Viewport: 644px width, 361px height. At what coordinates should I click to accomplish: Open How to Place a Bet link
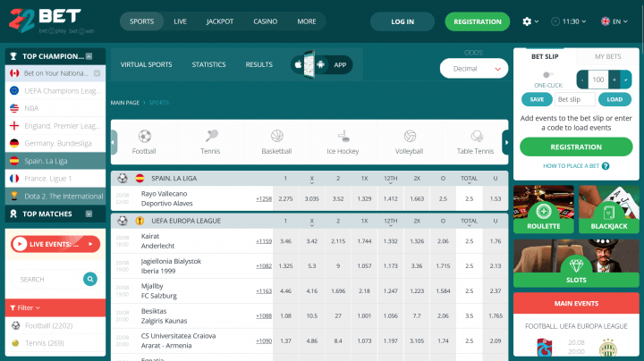572,165
